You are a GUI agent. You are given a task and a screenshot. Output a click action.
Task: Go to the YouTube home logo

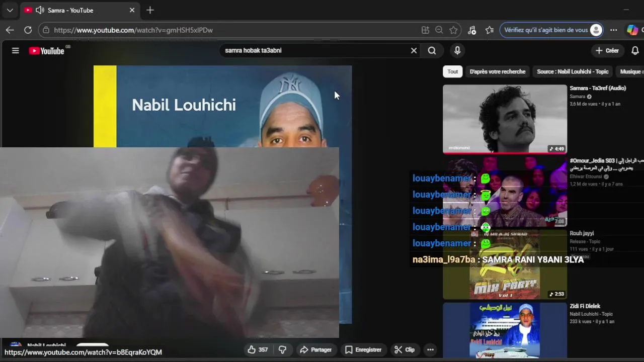[x=46, y=50]
